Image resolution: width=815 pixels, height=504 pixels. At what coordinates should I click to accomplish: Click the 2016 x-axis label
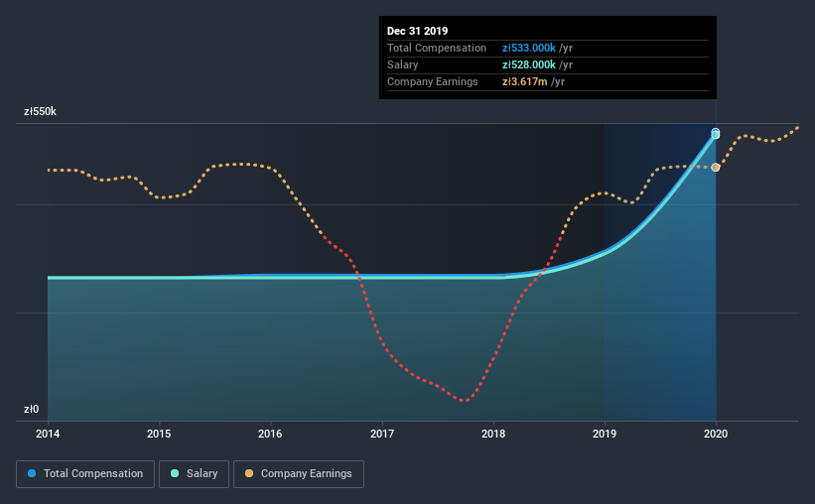(x=270, y=434)
